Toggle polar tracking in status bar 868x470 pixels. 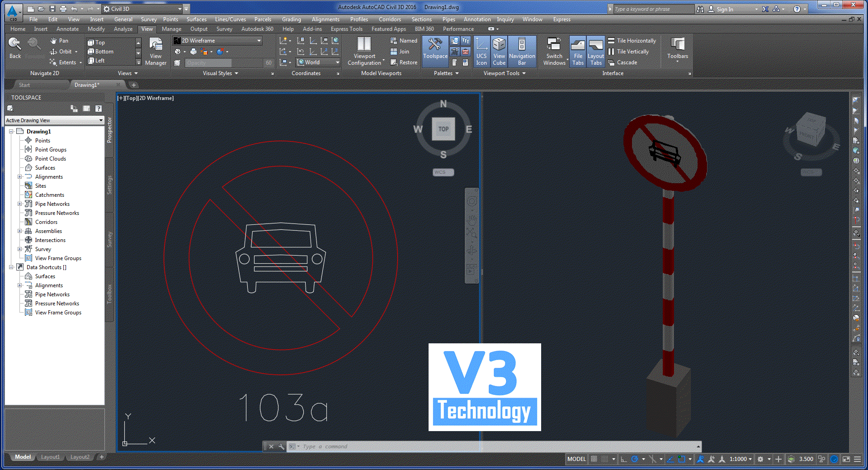coord(635,459)
